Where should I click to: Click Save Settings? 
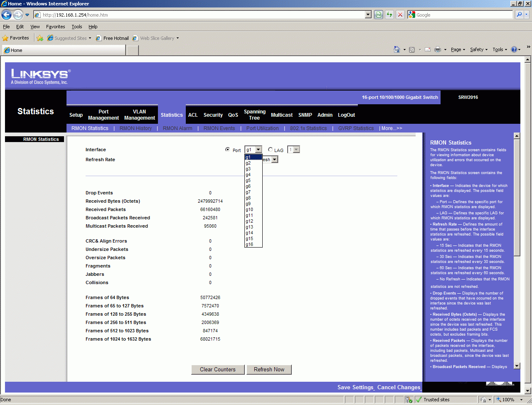pos(356,388)
